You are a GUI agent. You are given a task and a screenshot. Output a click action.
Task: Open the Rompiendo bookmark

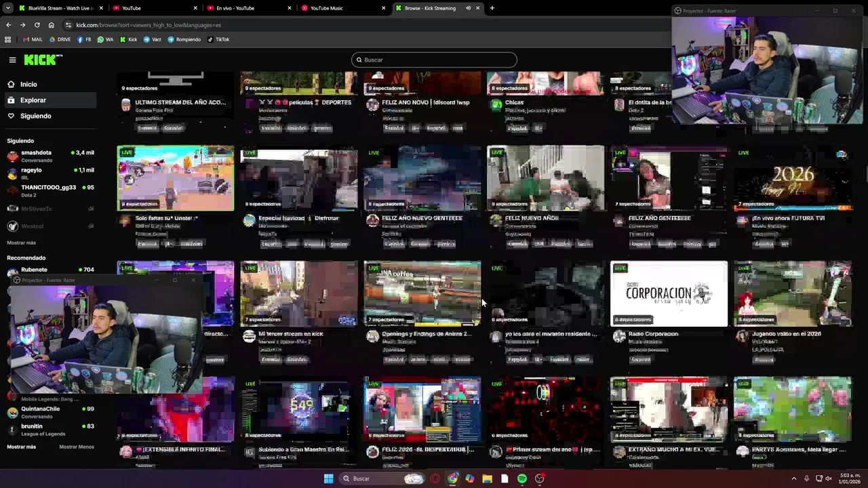(184, 39)
